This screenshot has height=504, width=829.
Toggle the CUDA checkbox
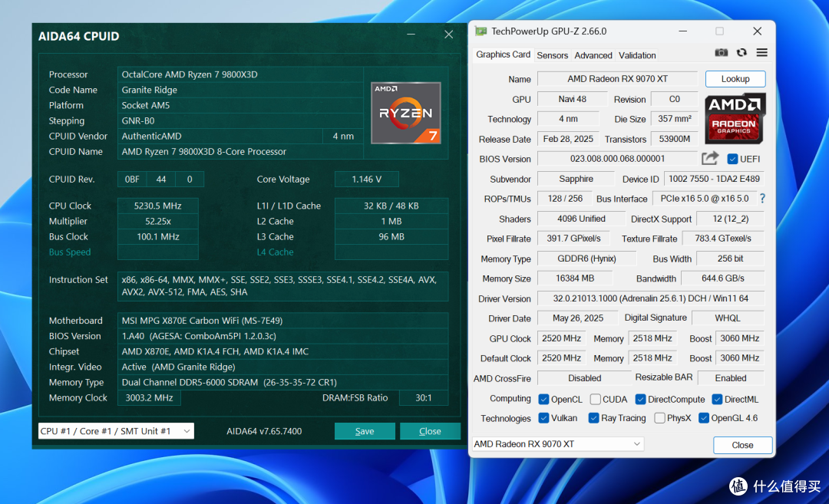click(596, 400)
